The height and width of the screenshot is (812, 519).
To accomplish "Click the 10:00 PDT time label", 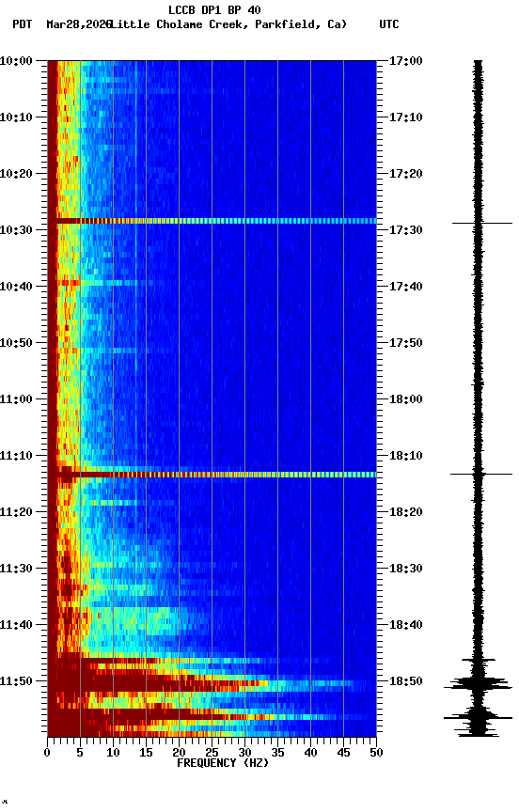I will [16, 61].
